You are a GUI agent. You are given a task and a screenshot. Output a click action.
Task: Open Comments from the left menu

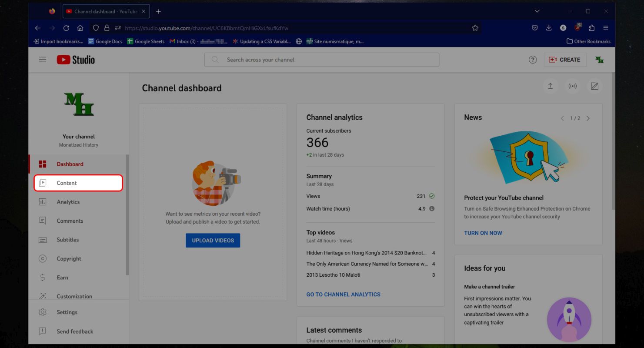pyautogui.click(x=70, y=221)
